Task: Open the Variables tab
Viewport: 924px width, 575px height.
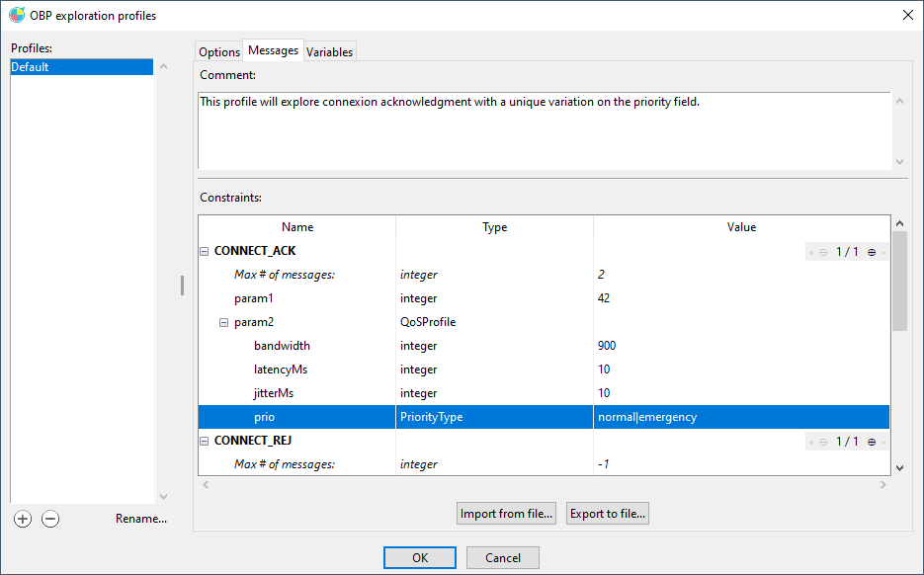Action: (329, 51)
